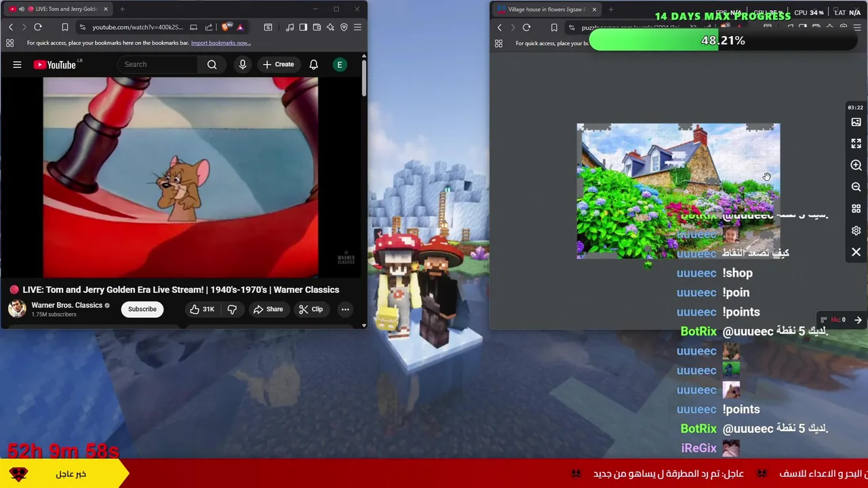Open the VPN shield icon in YouTube window
Viewport: 868px width, 488px height.
pyautogui.click(x=344, y=27)
